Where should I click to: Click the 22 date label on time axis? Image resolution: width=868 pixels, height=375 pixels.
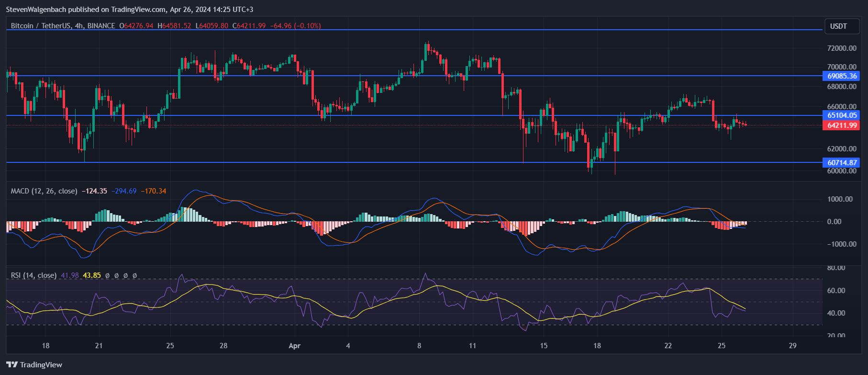tap(668, 345)
